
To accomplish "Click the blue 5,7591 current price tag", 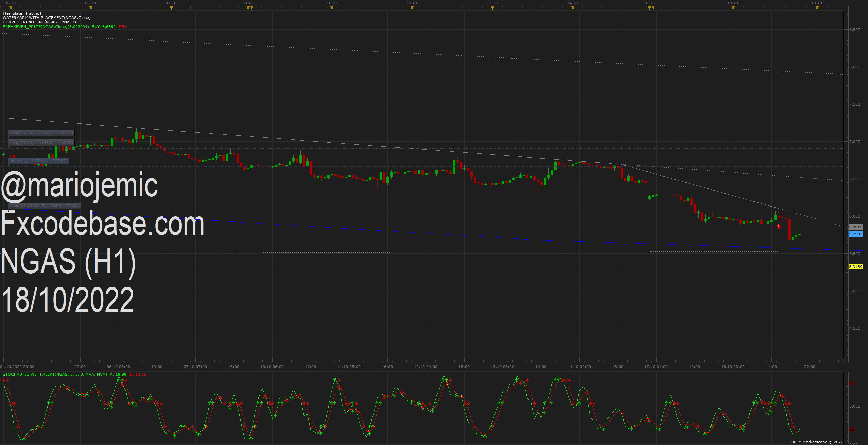I will click(855, 234).
